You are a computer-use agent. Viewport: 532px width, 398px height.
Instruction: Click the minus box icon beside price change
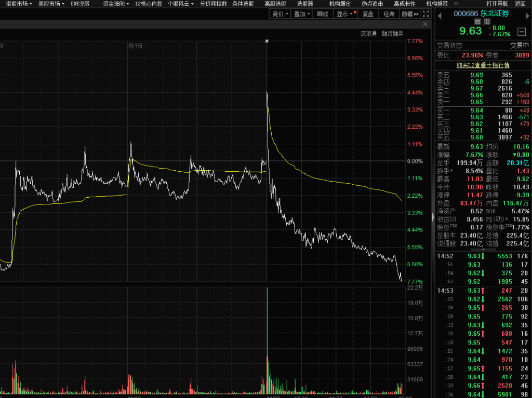point(521,31)
